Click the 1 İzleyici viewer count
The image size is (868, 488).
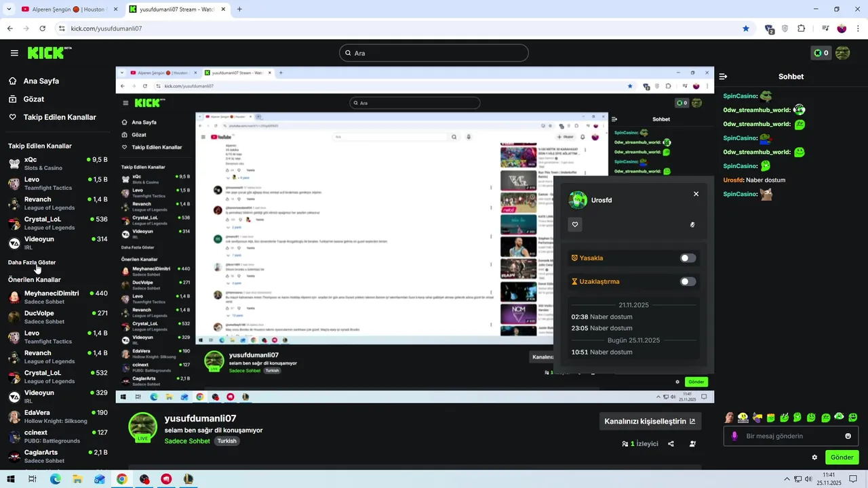[x=640, y=444]
